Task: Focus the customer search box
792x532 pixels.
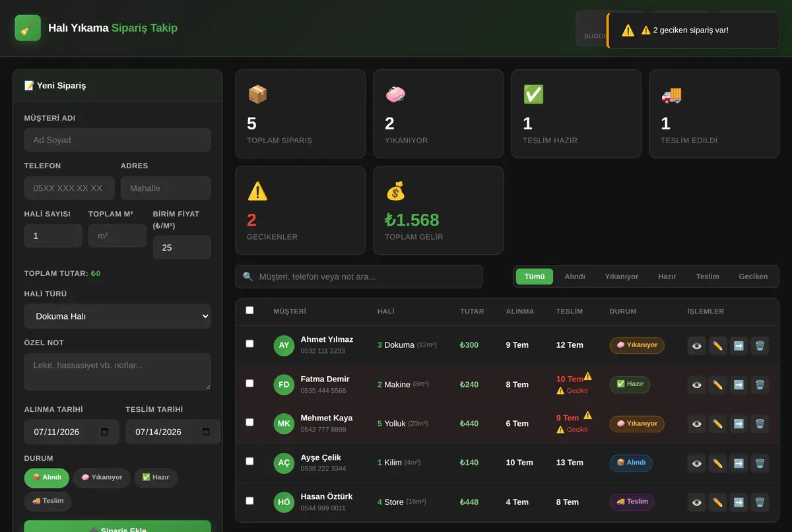Action: pos(359,277)
